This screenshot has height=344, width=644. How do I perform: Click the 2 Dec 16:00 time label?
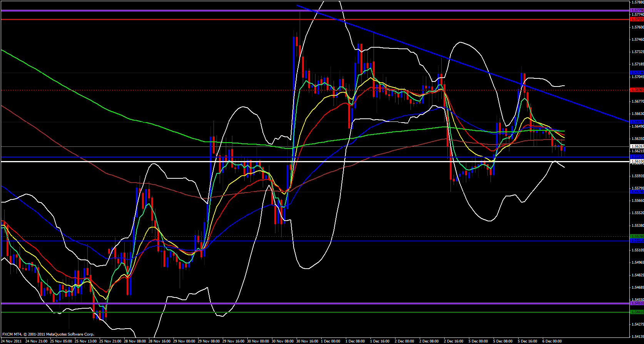tap(454, 341)
